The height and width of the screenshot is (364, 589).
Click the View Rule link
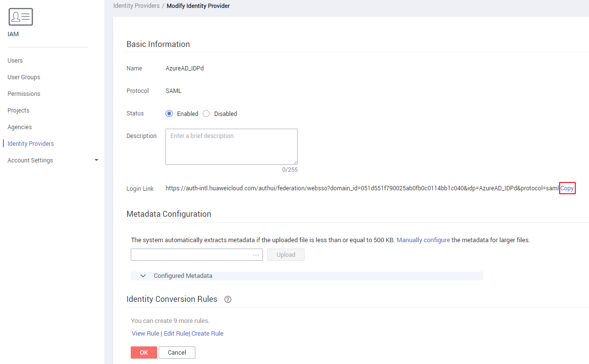(x=145, y=334)
